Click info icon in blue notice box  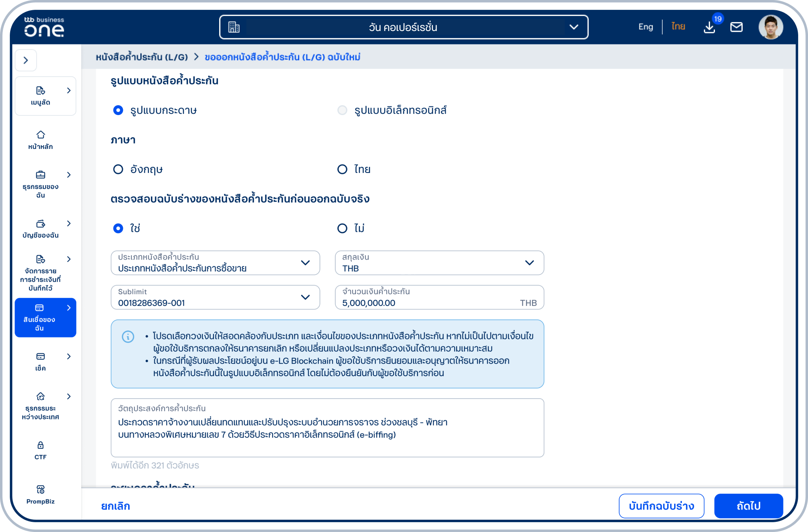128,337
